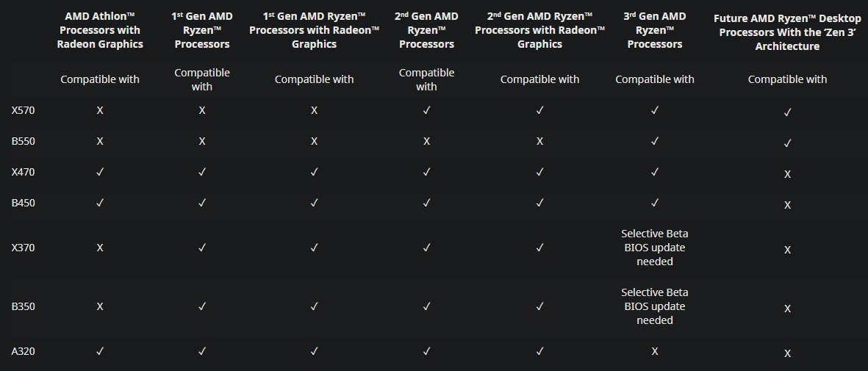Click the B450 X mark in Zen 3 column
Viewport: 868px width, 371px height.
click(787, 205)
